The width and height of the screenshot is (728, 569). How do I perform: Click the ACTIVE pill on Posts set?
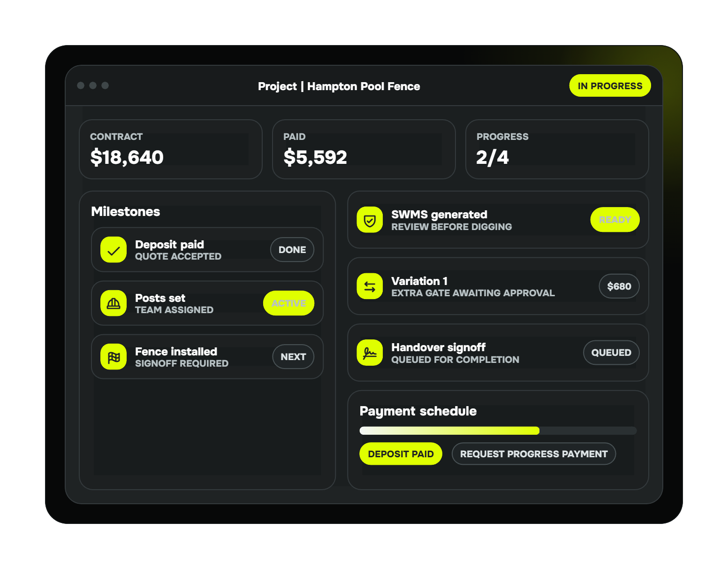click(x=289, y=303)
